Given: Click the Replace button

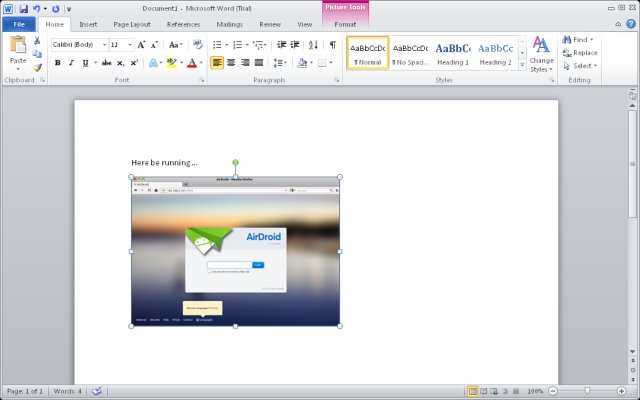Looking at the screenshot, I should click(x=581, y=53).
